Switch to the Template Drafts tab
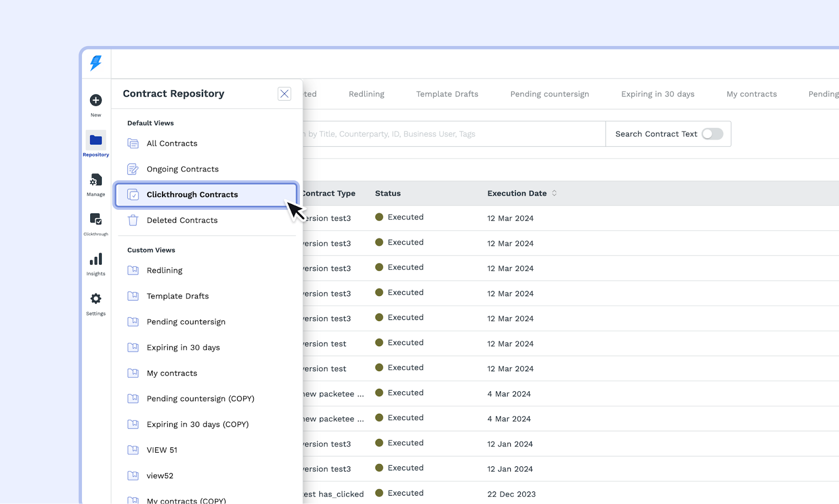This screenshot has width=839, height=504. point(447,94)
